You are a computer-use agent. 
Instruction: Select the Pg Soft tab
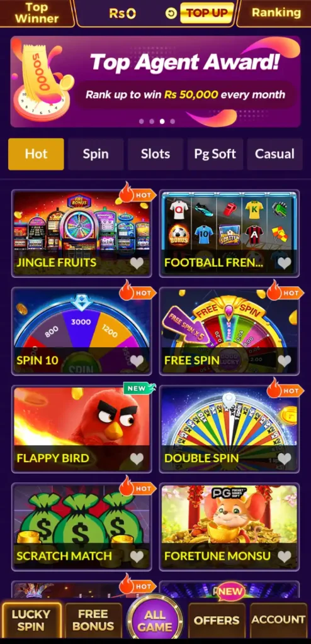pos(215,154)
